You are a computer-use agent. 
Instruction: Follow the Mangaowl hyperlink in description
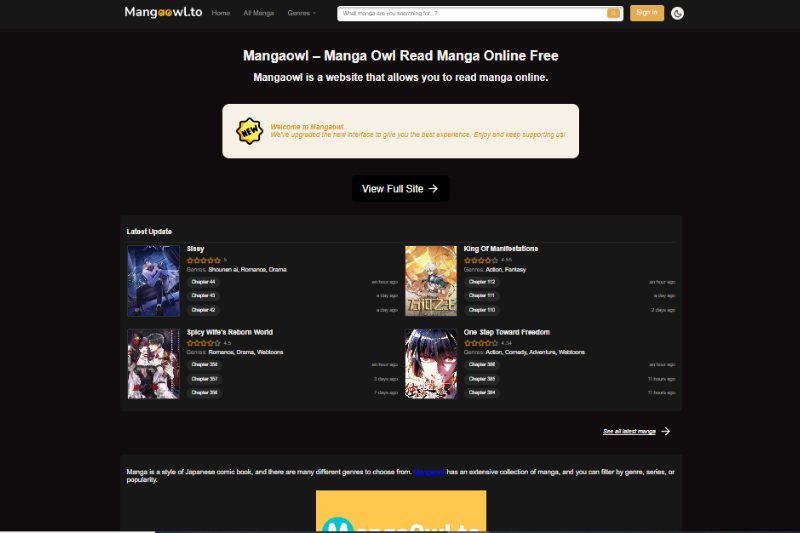coord(429,472)
